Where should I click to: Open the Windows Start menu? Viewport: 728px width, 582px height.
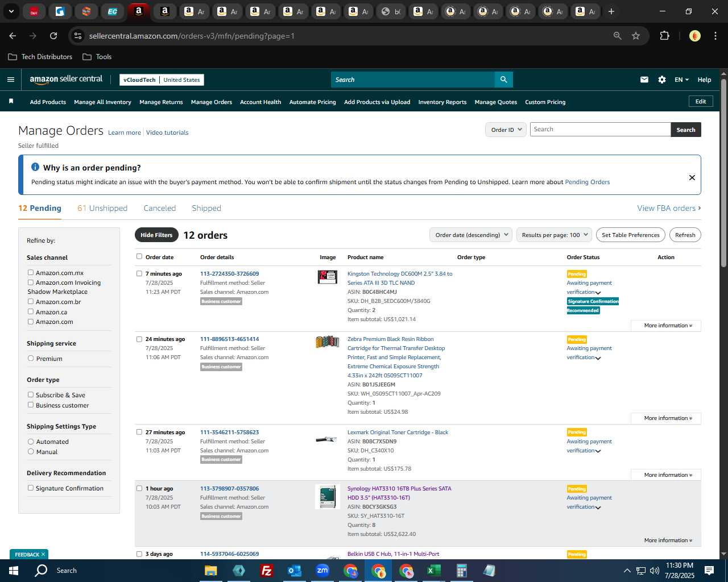(x=14, y=571)
